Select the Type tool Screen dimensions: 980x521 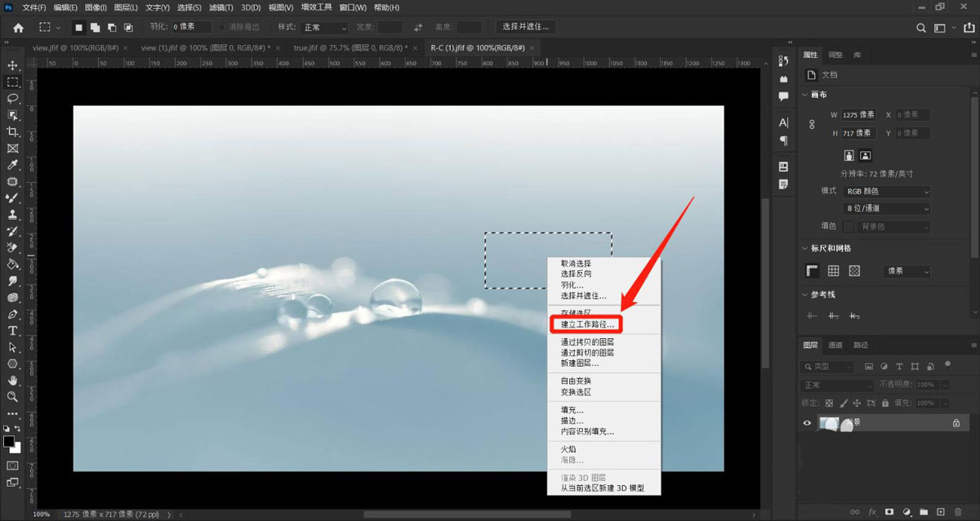point(12,330)
